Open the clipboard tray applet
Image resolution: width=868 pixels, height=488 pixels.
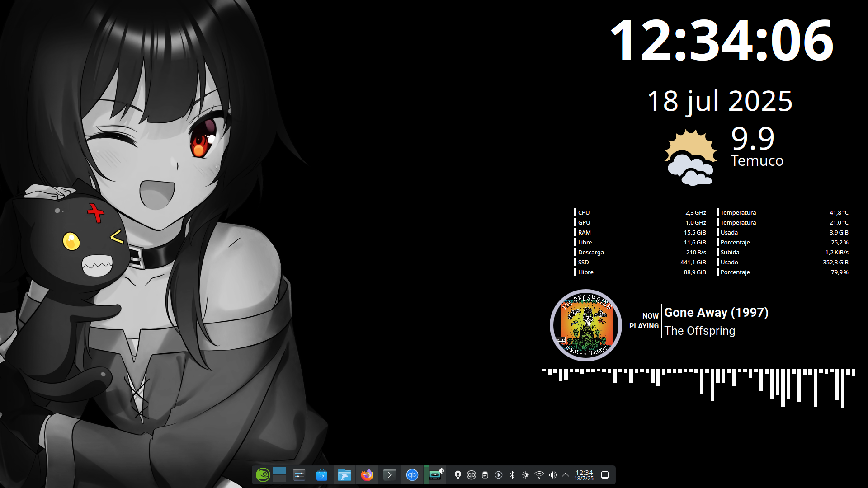tap(485, 475)
